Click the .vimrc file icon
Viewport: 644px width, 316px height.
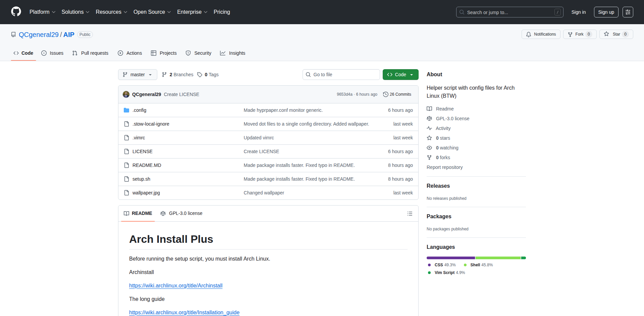pyautogui.click(x=126, y=138)
